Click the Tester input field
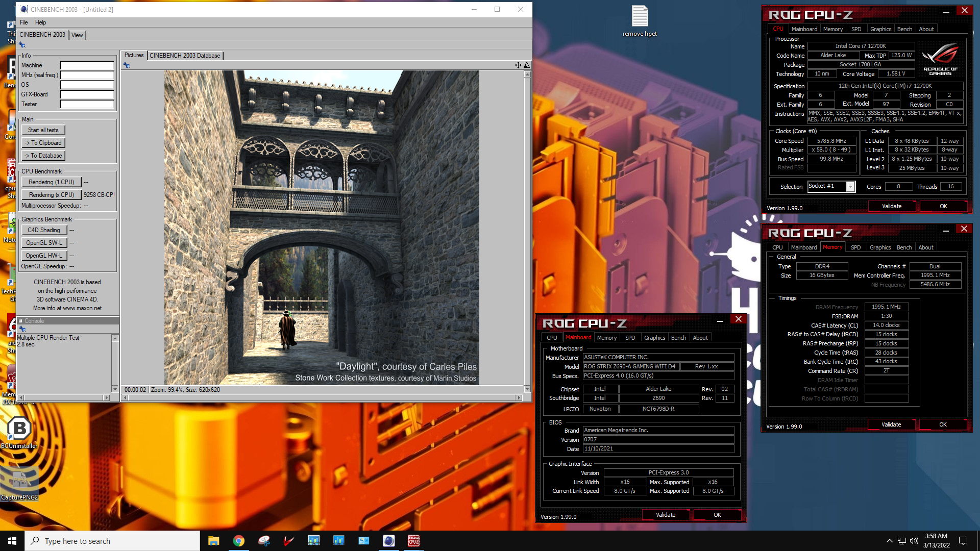Screen dimensions: 980x551 pyautogui.click(x=87, y=104)
